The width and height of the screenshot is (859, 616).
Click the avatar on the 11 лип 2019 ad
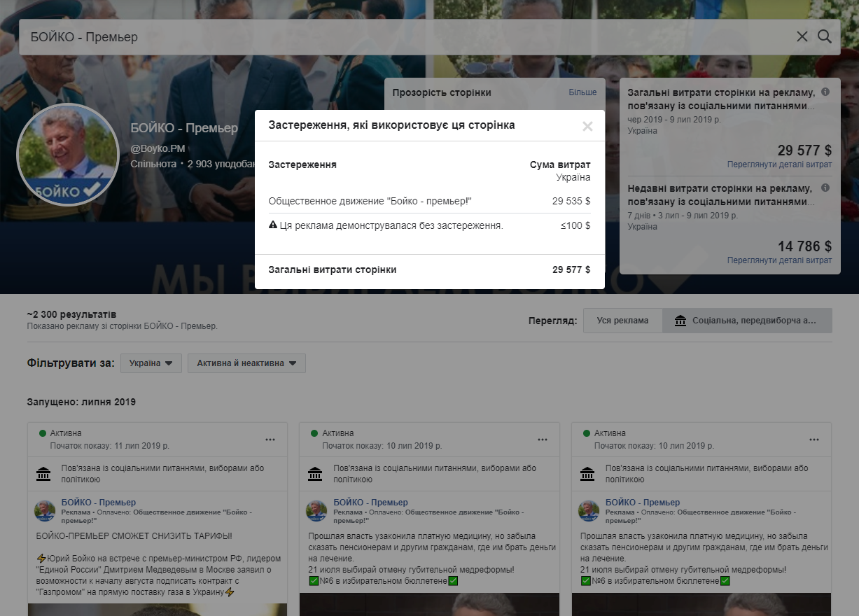[x=45, y=511]
